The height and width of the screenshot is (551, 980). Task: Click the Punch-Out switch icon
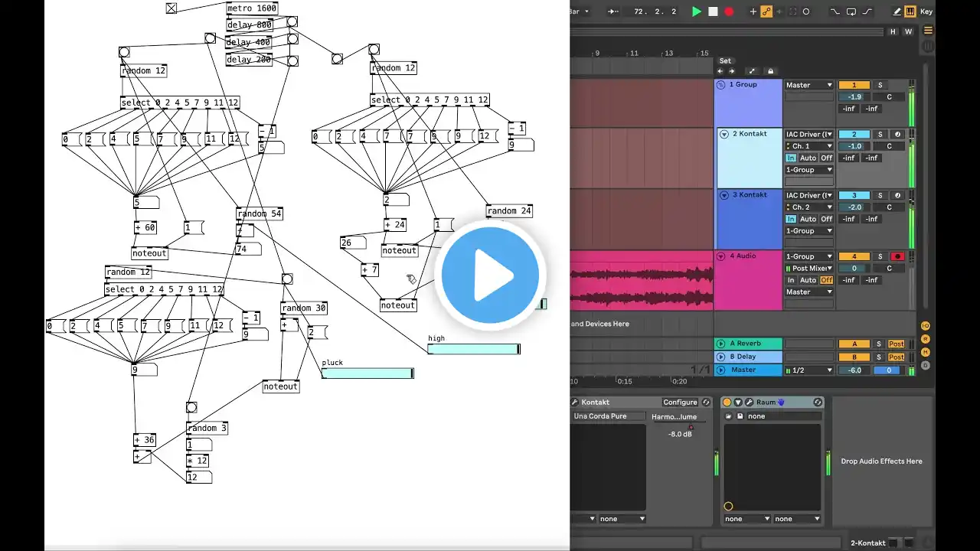[867, 11]
